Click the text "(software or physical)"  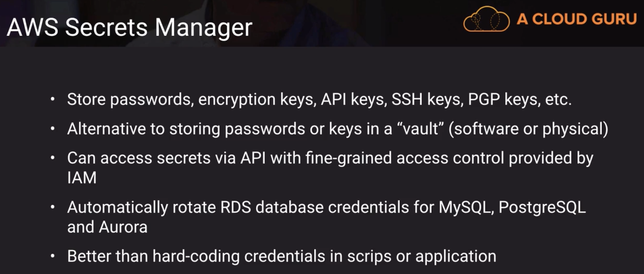(528, 129)
